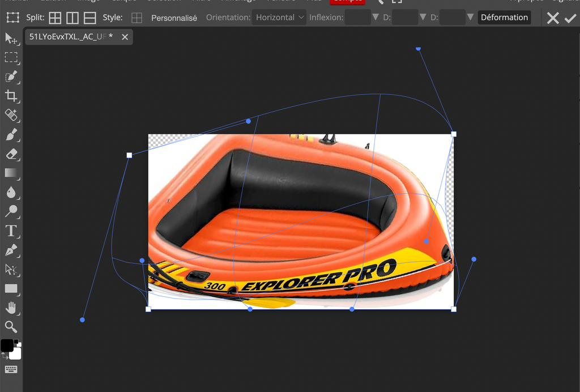Image resolution: width=580 pixels, height=392 pixels.
Task: Expand the Inflexion value dropdown arrow
Action: (375, 18)
